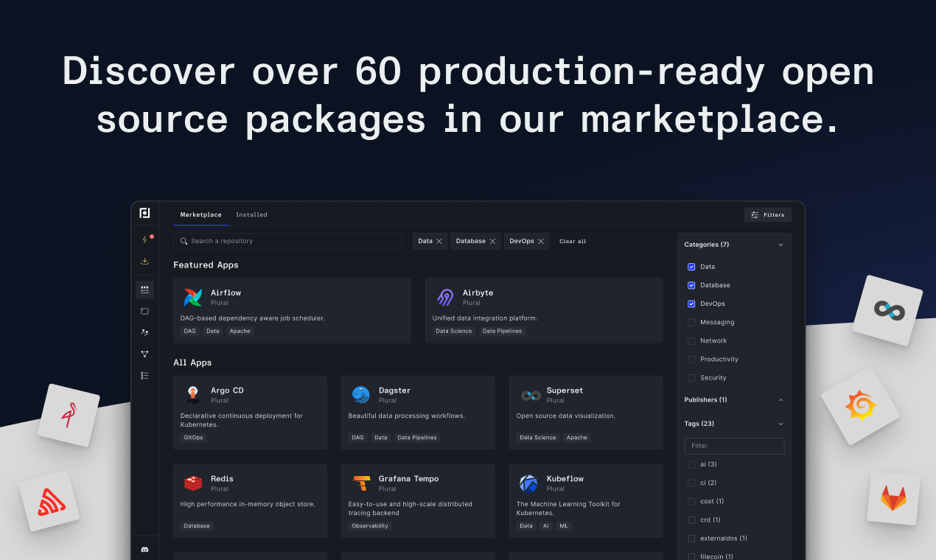
Task: Uncheck the Data category checkbox
Action: pos(691,267)
